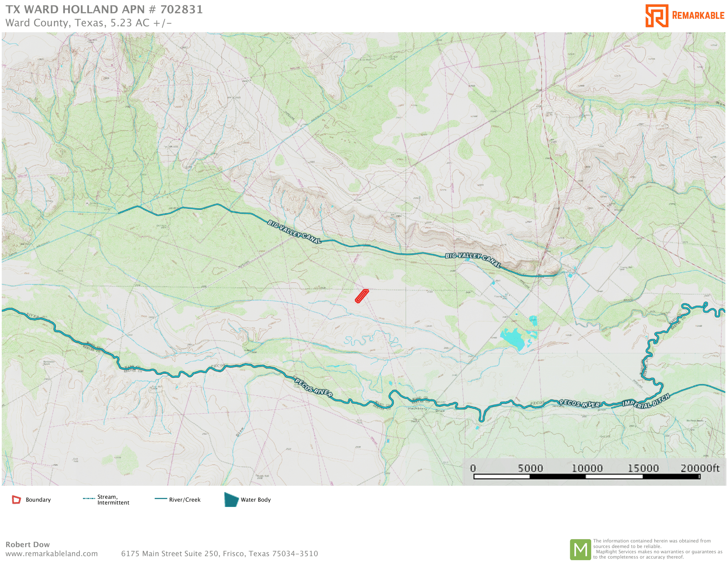The width and height of the screenshot is (728, 563).
Task: Click the red parcel boundary on map
Action: click(x=362, y=296)
